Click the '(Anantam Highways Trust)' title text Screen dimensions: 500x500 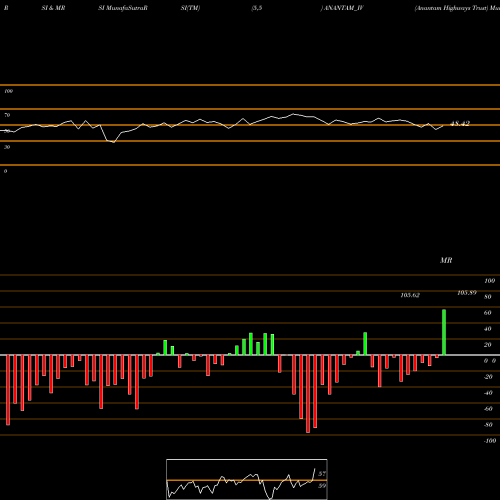(x=451, y=8)
